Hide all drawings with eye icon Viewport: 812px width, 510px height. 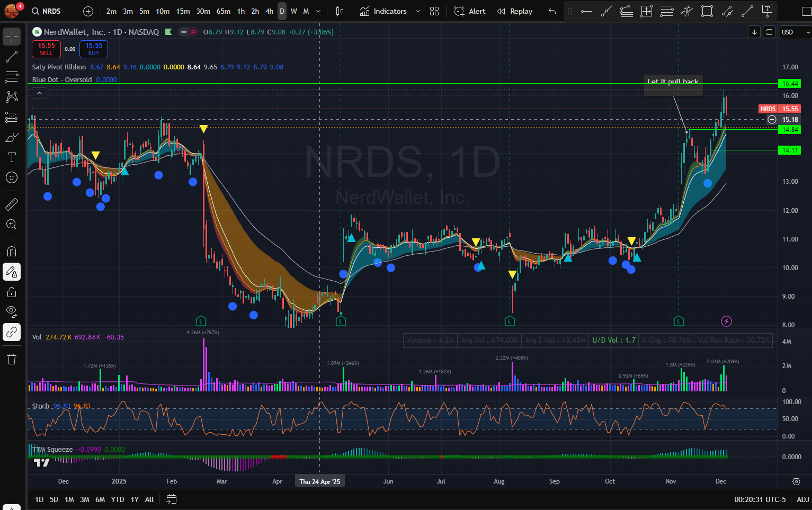pyautogui.click(x=12, y=311)
